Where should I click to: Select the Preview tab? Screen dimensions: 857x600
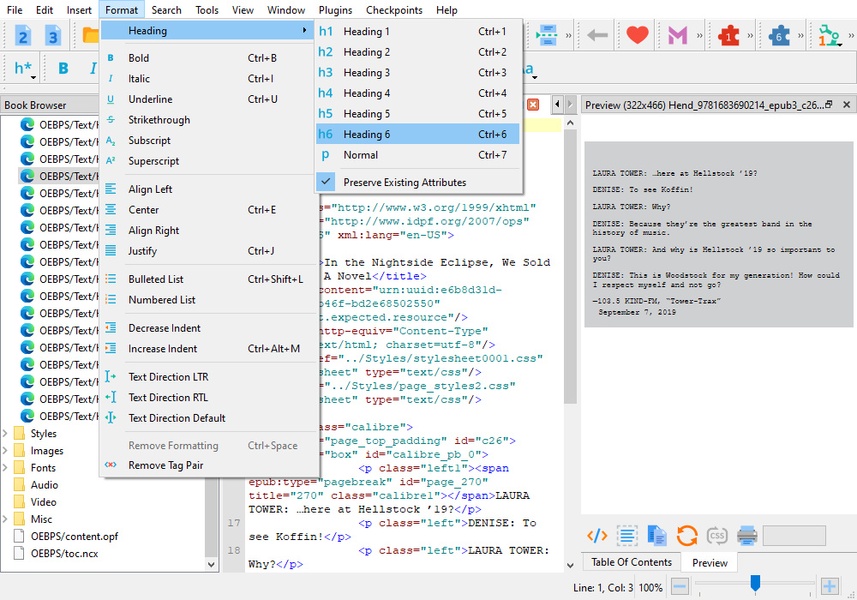click(x=709, y=563)
